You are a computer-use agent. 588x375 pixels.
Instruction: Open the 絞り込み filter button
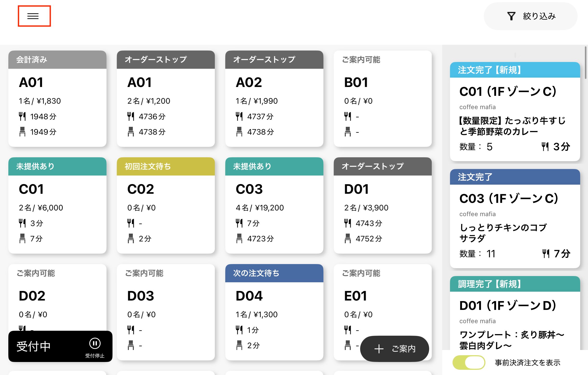[530, 16]
